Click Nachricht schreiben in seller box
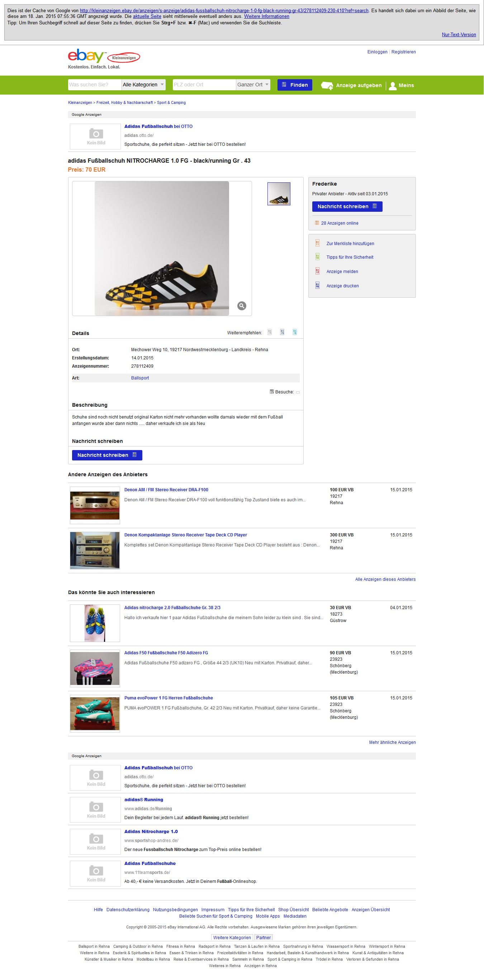The height and width of the screenshot is (980, 484). (347, 207)
